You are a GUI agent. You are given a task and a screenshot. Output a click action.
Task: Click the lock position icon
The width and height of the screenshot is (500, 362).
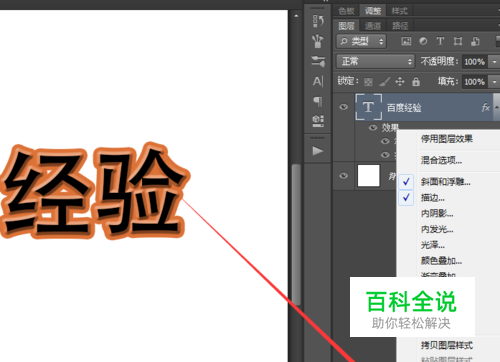click(x=400, y=82)
